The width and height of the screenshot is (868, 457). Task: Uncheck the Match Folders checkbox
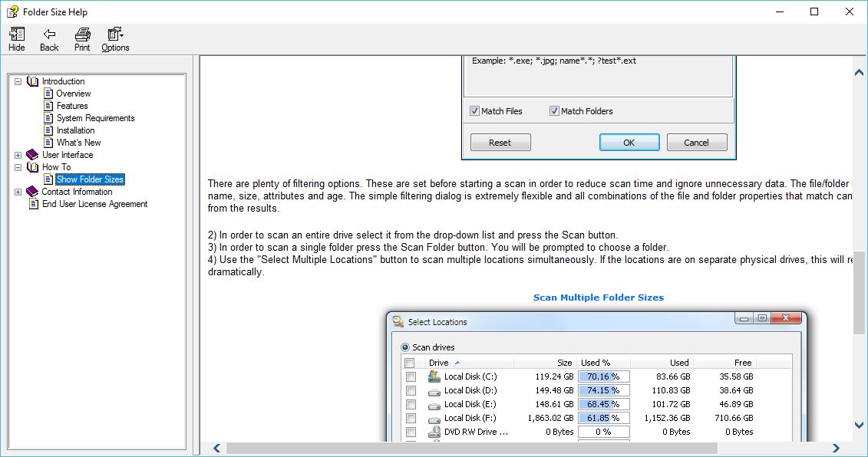553,110
